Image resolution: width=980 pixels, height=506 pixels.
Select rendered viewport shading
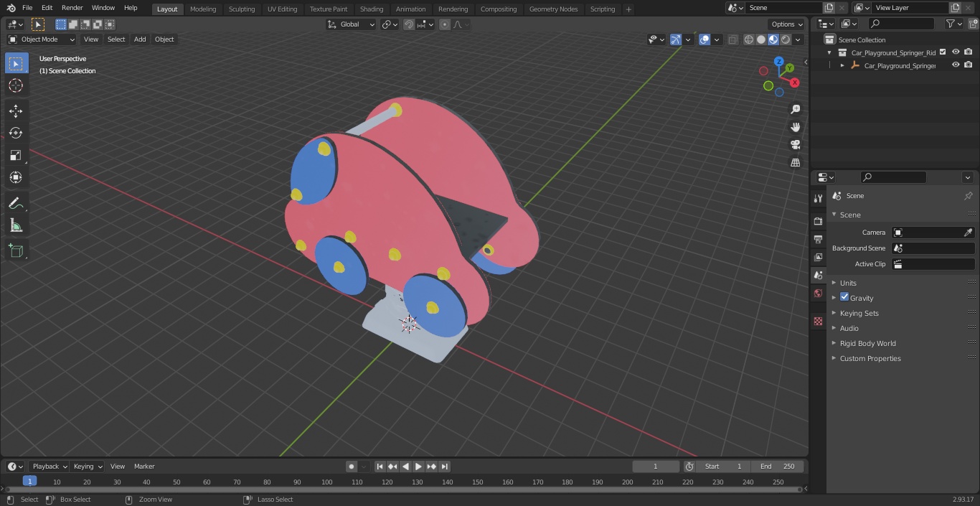click(786, 39)
